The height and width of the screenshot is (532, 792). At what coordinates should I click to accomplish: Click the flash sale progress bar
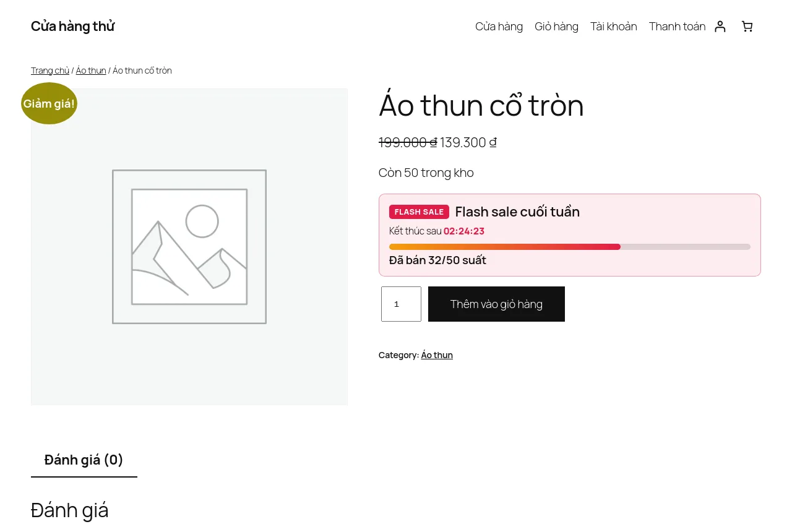[x=570, y=247]
